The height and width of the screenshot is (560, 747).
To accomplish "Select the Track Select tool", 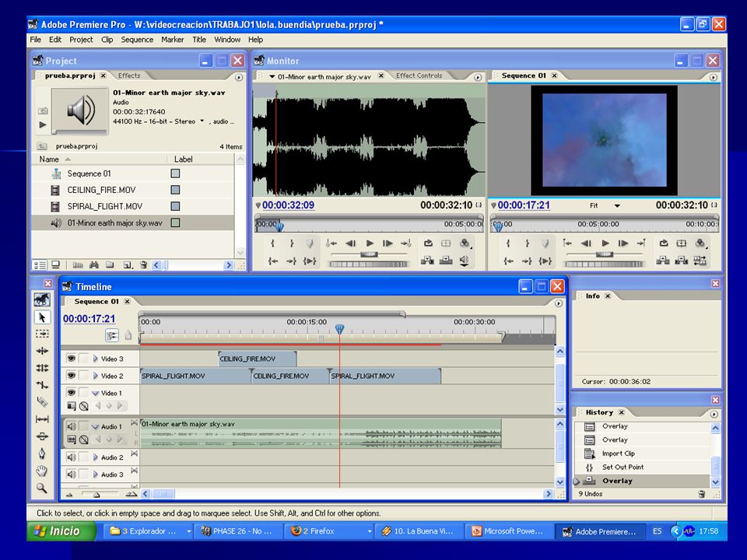I will click(x=42, y=334).
